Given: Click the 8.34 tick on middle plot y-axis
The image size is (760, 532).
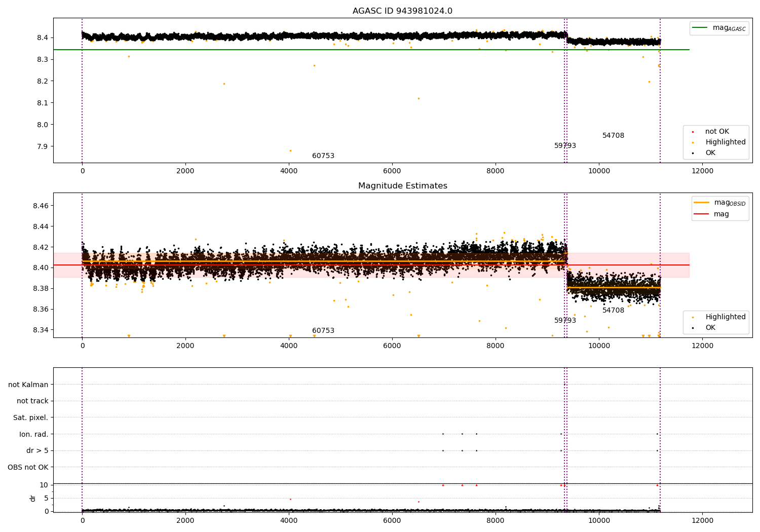Looking at the screenshot, I should [x=40, y=330].
